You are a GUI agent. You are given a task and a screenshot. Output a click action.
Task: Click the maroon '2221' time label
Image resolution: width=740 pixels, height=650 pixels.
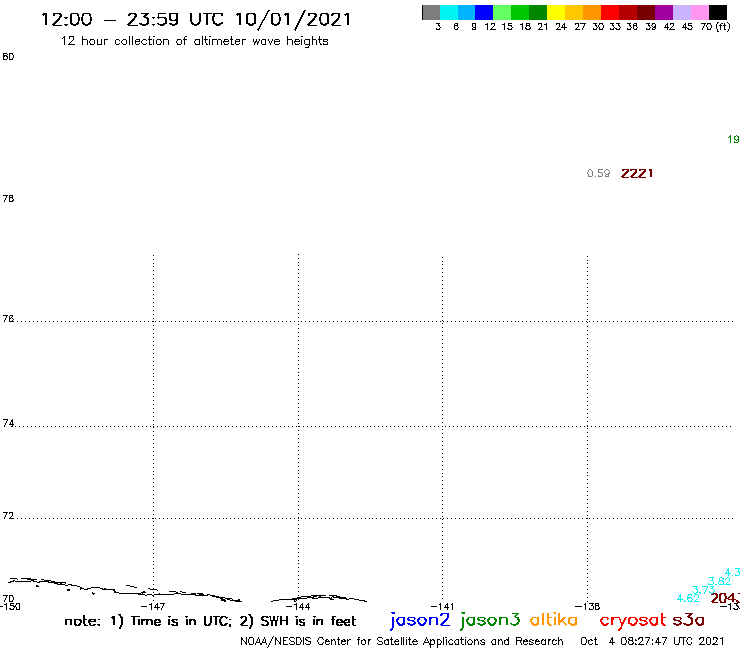(637, 173)
